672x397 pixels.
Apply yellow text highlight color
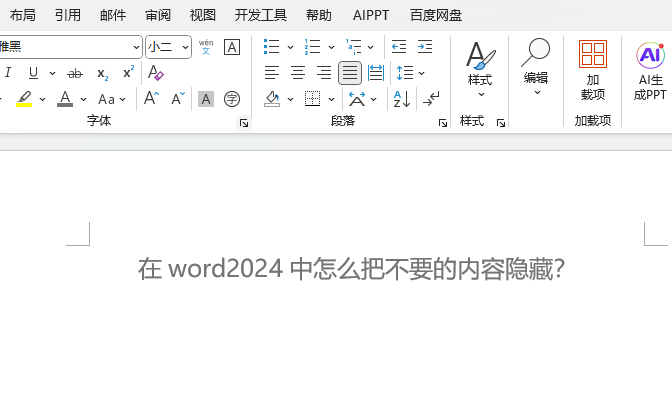pos(24,99)
